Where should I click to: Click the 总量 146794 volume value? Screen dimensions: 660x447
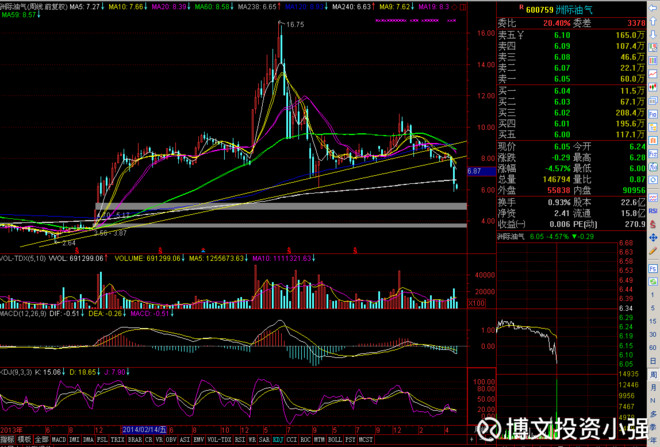[x=556, y=179]
